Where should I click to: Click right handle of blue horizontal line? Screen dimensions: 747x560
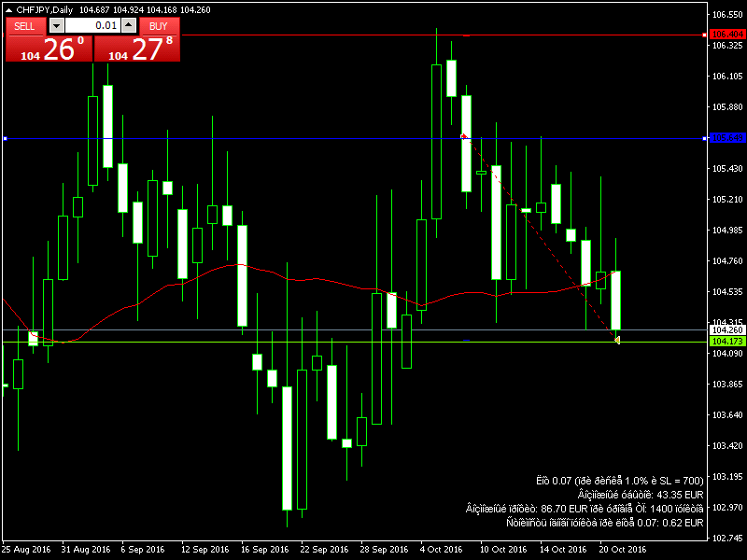click(705, 138)
